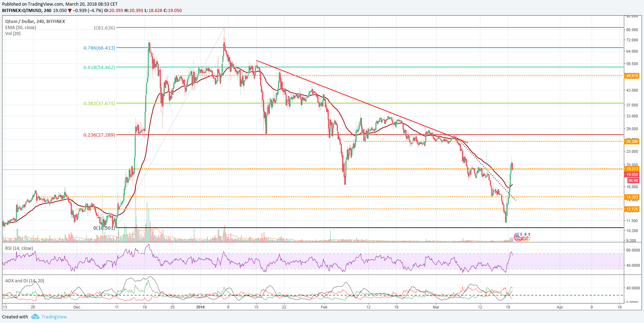Click the 43.000 tick on the price axis
This screenshot has width=644, height=323.
(632, 91)
